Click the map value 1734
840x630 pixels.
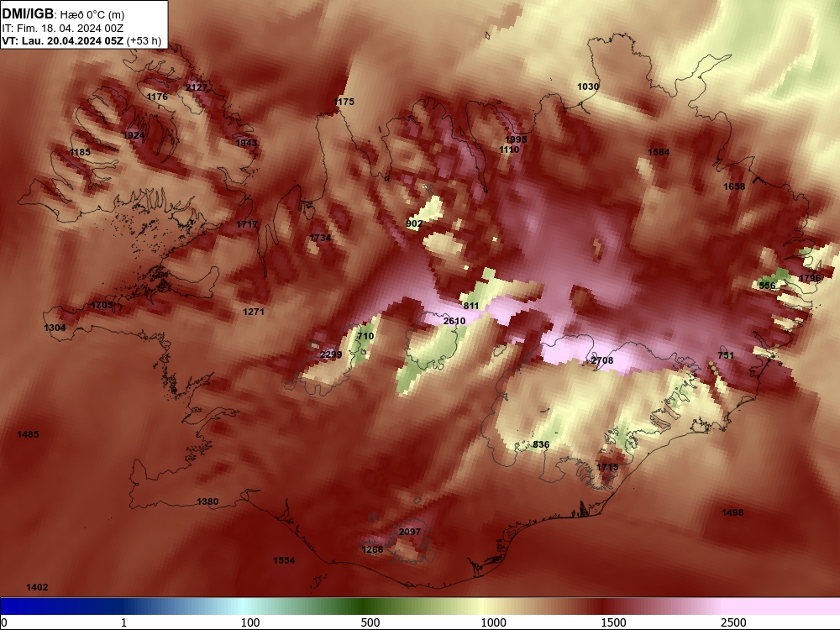tap(320, 238)
